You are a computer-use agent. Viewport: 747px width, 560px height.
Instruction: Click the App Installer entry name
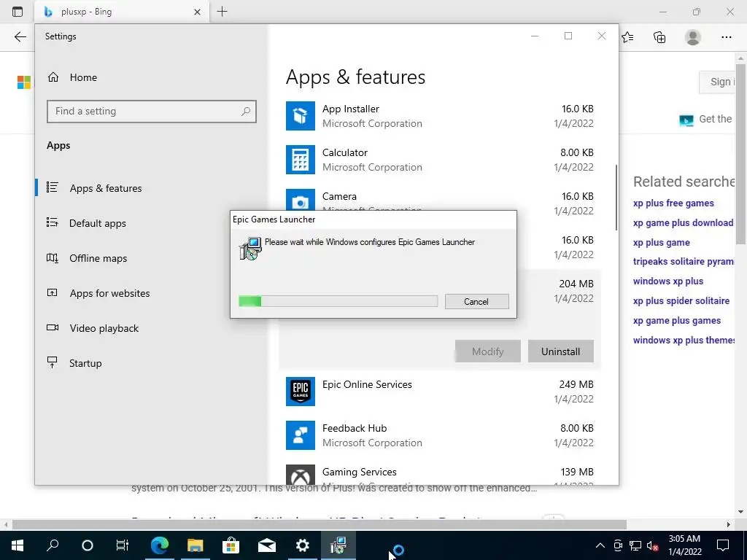[x=351, y=109]
